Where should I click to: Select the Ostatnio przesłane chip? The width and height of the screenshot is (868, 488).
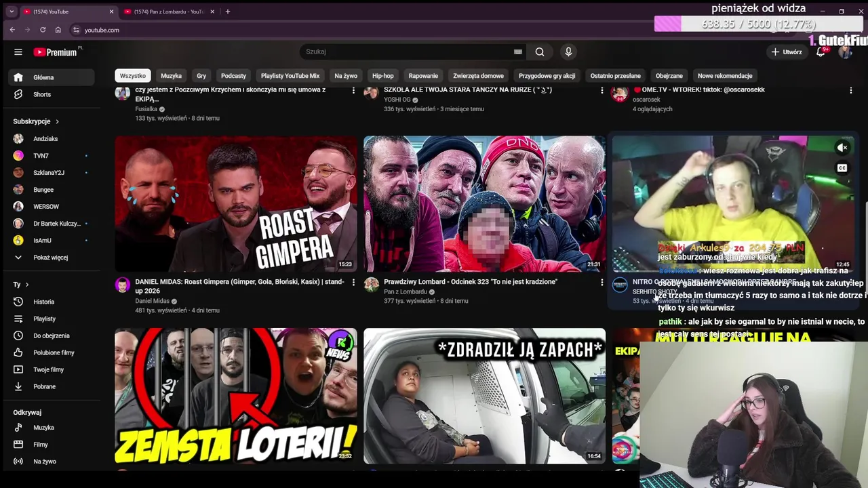[x=616, y=76]
